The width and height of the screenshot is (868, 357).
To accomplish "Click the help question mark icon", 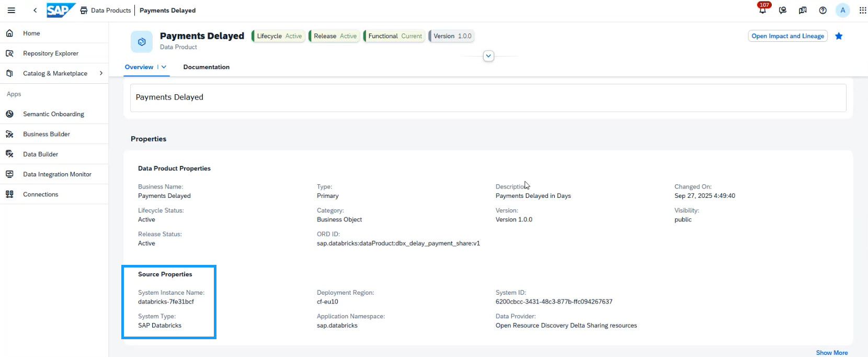I will 823,10.
